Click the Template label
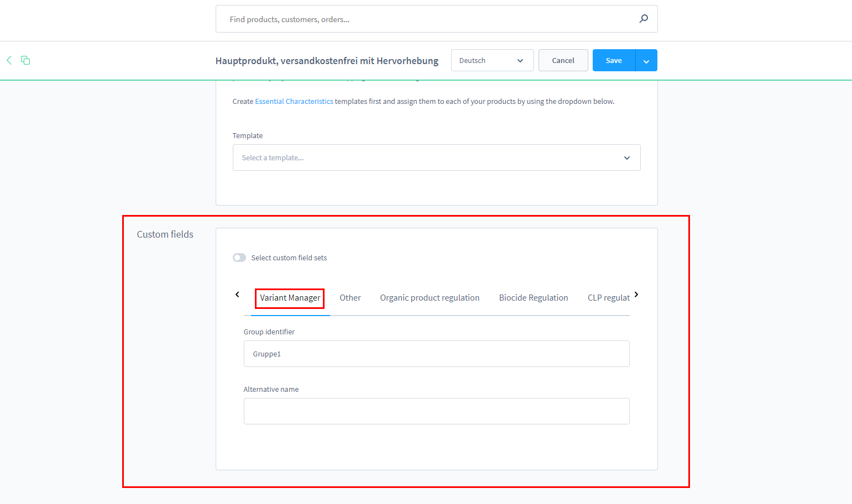Viewport: 852px width, 504px height. [x=248, y=136]
